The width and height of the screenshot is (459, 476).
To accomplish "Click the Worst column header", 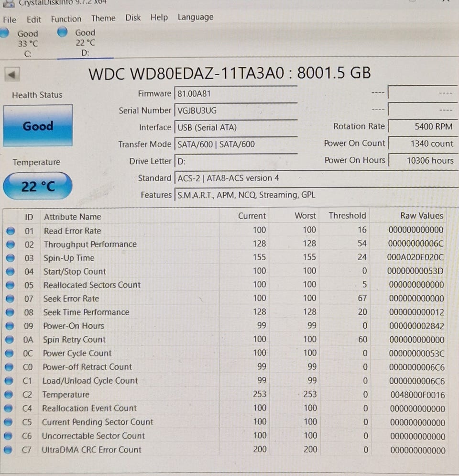I will click(305, 216).
